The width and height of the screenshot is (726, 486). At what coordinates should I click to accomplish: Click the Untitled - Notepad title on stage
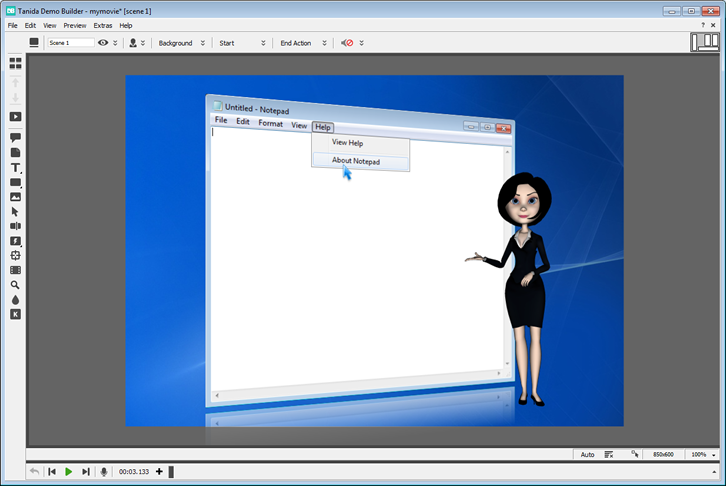click(x=257, y=109)
